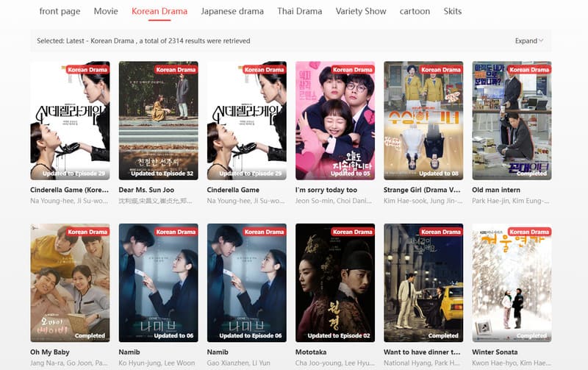
Task: Click Korean Drama badge on Mototaka poster
Action: pos(353,232)
